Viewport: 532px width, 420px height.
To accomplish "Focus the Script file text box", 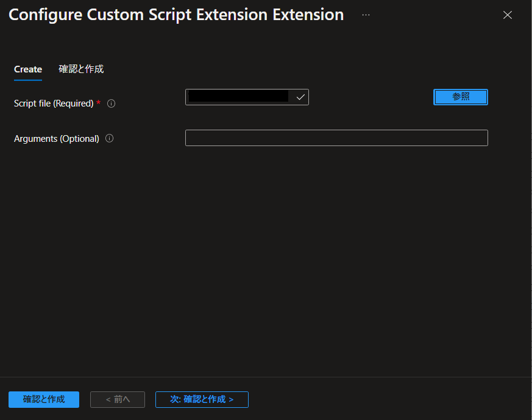I will tap(247, 97).
